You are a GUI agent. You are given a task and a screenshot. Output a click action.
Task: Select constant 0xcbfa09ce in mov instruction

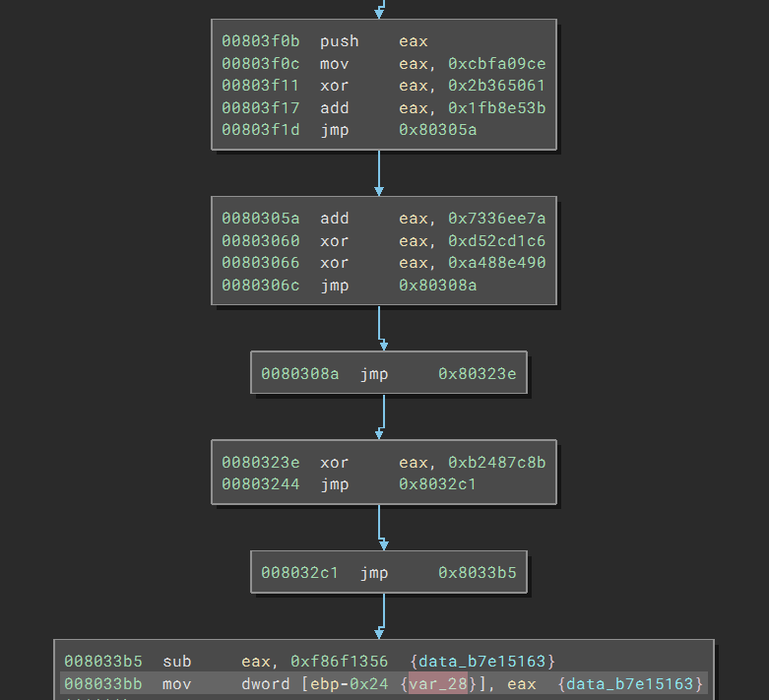click(x=497, y=63)
